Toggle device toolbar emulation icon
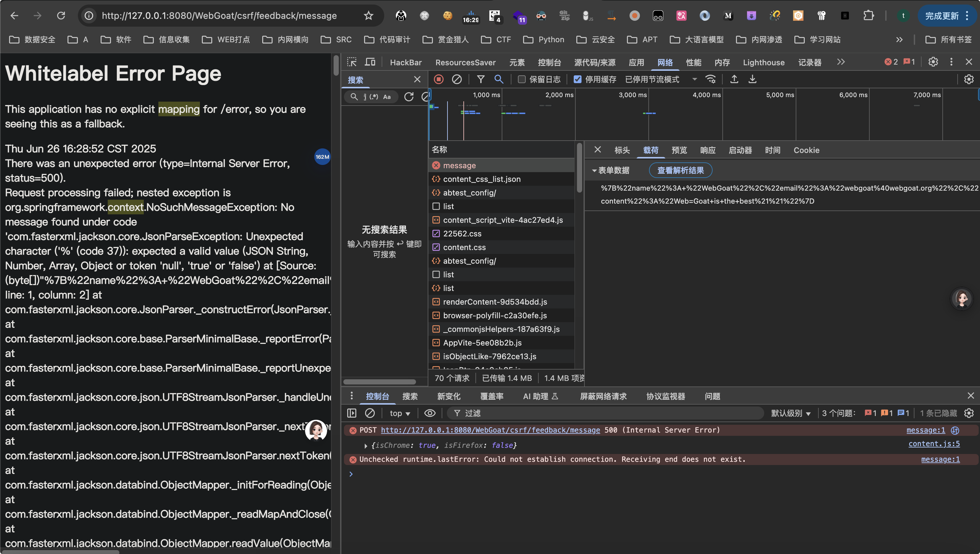 [x=370, y=62]
